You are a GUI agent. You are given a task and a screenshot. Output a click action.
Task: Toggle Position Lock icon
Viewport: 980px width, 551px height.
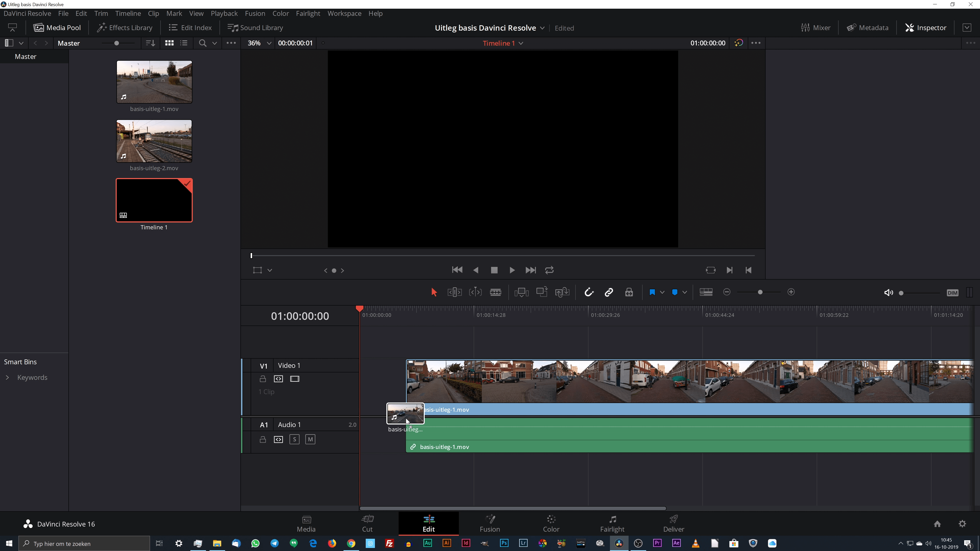pyautogui.click(x=629, y=292)
